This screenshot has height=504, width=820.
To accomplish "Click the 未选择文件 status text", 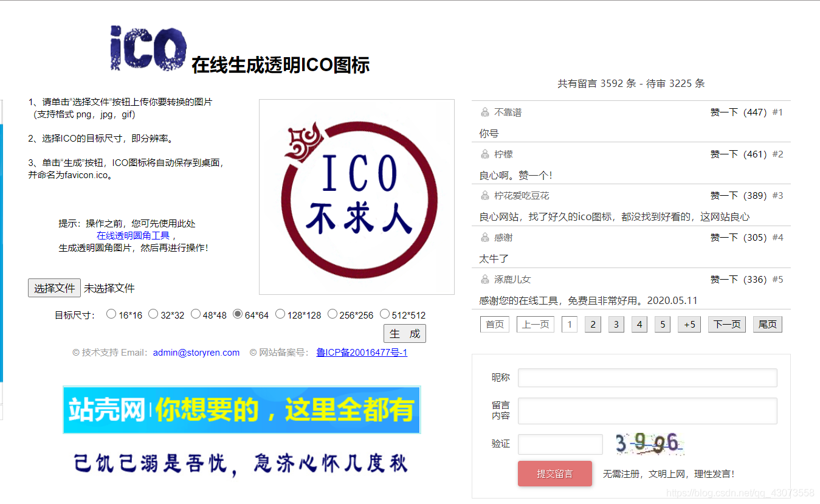I will pos(109,288).
